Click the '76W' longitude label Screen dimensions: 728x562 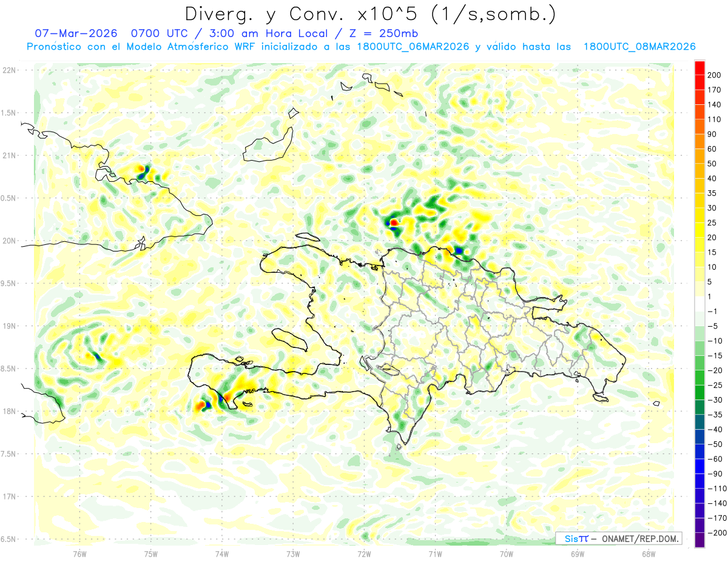(x=80, y=554)
